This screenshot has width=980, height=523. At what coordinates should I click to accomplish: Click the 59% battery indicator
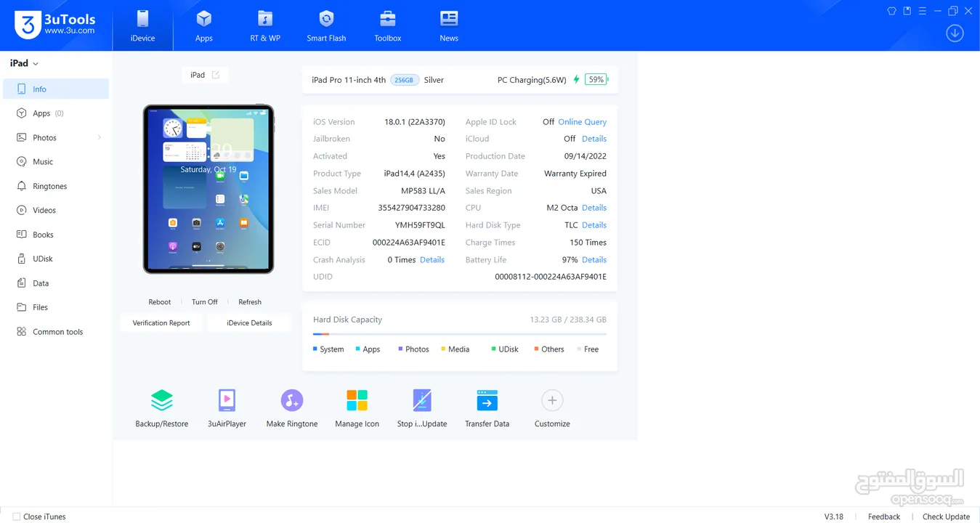[x=596, y=80]
